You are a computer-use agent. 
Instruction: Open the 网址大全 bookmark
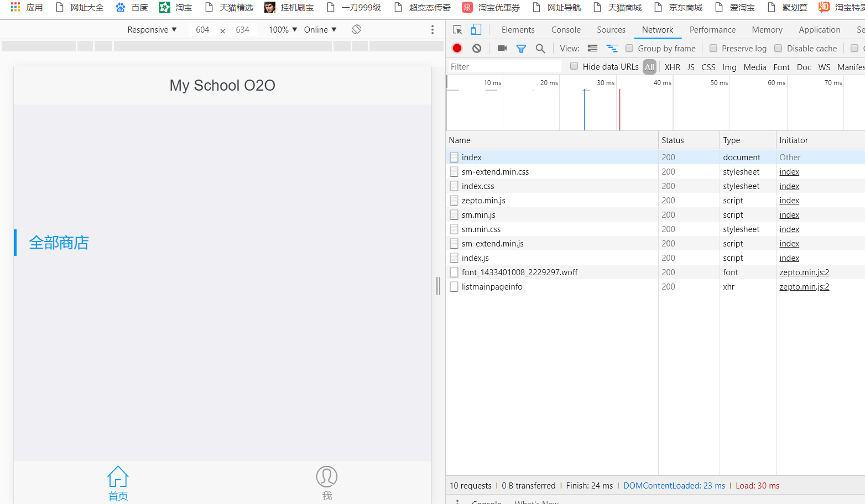pos(80,7)
